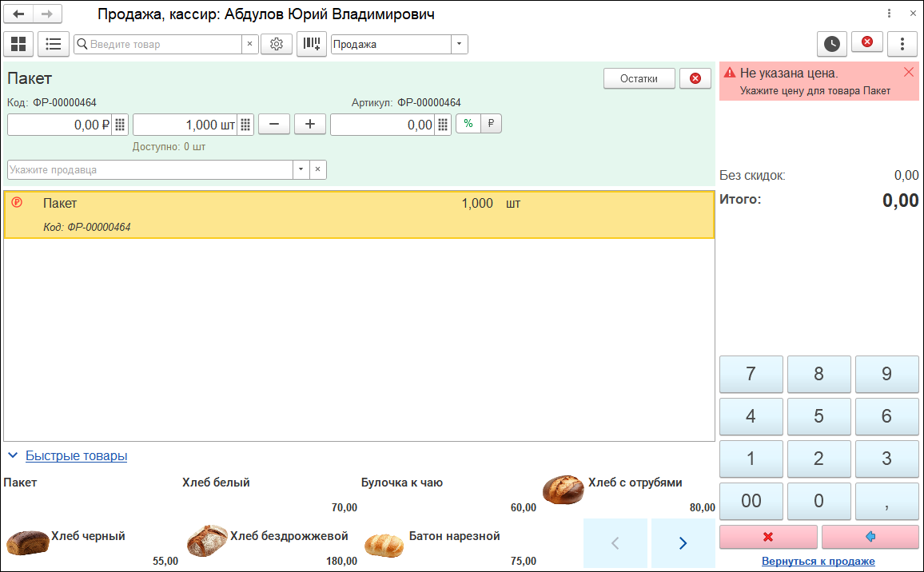Viewport: 924px width, 572px height.
Task: Tap keypad single 0 key
Action: (818, 502)
